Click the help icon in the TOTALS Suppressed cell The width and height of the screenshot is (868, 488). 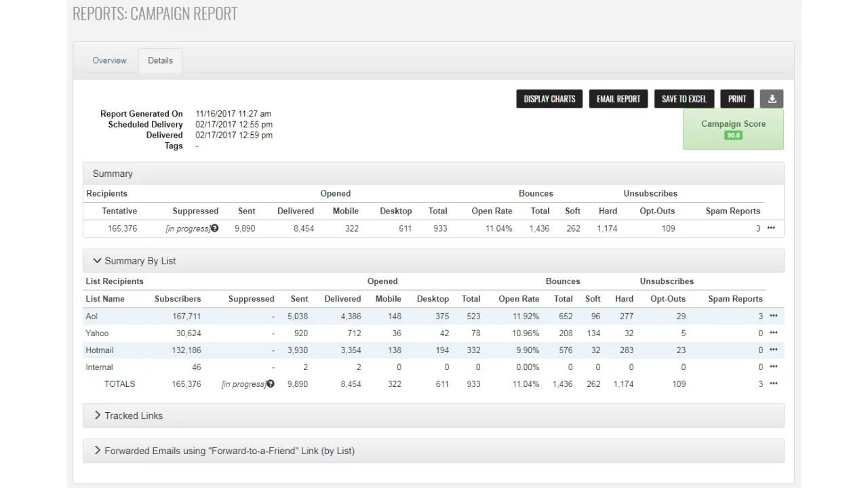pos(271,384)
